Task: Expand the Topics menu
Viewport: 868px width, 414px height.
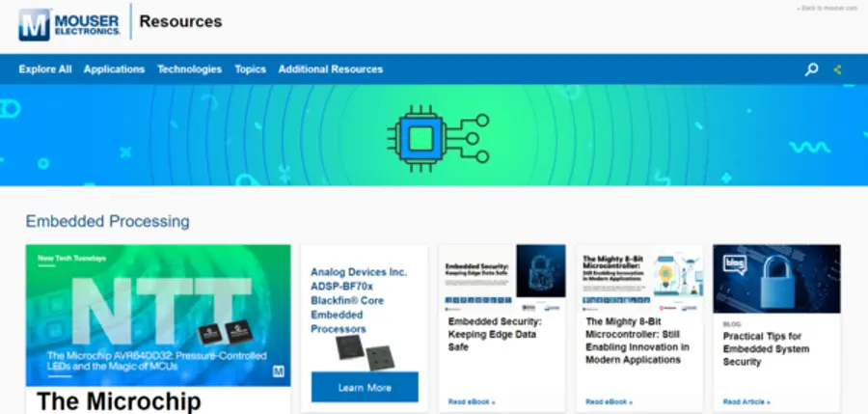Action: pos(250,69)
